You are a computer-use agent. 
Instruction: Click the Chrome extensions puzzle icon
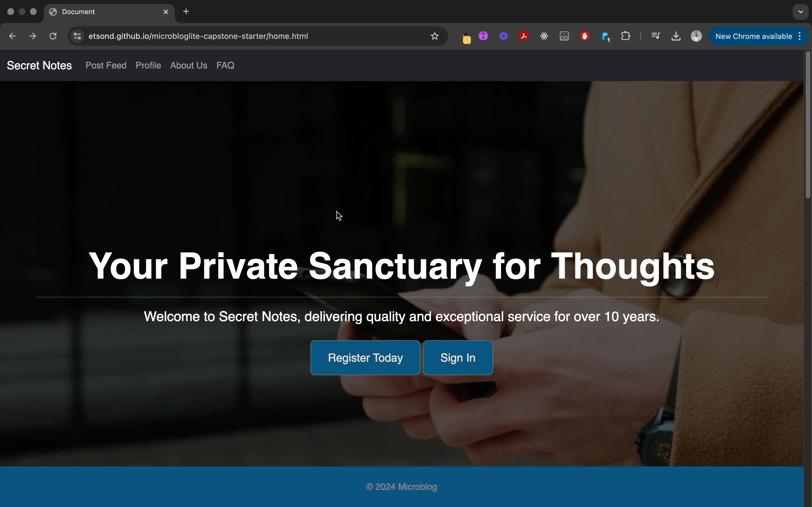tap(626, 36)
